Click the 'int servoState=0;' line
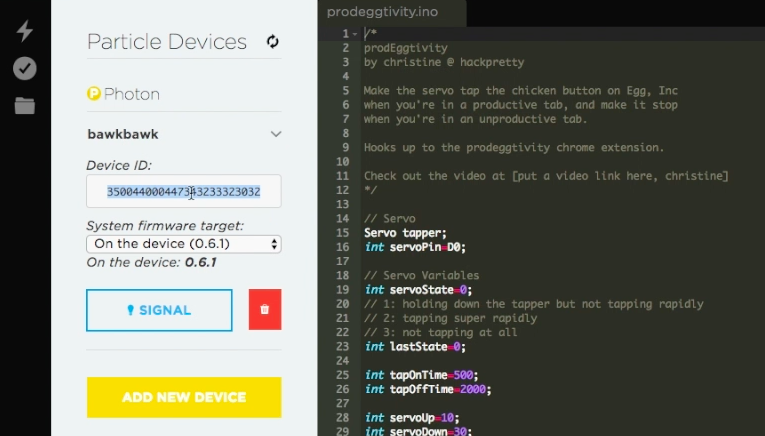 click(x=418, y=290)
